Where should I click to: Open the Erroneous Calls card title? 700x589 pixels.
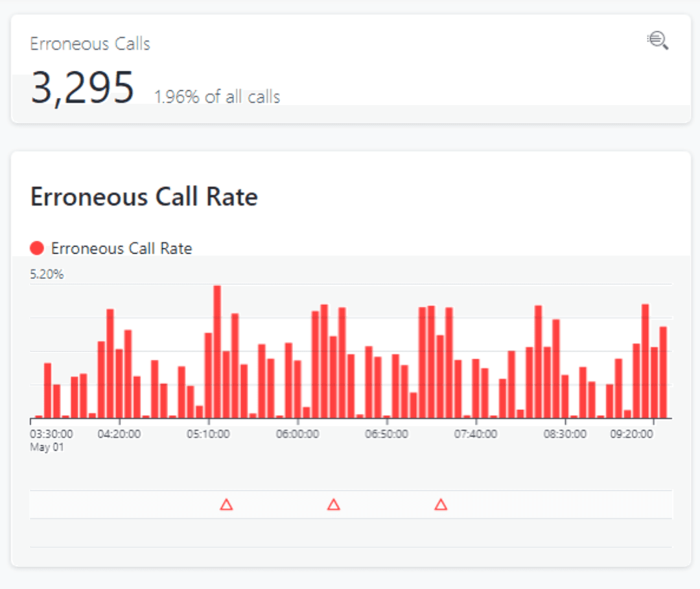(x=90, y=44)
